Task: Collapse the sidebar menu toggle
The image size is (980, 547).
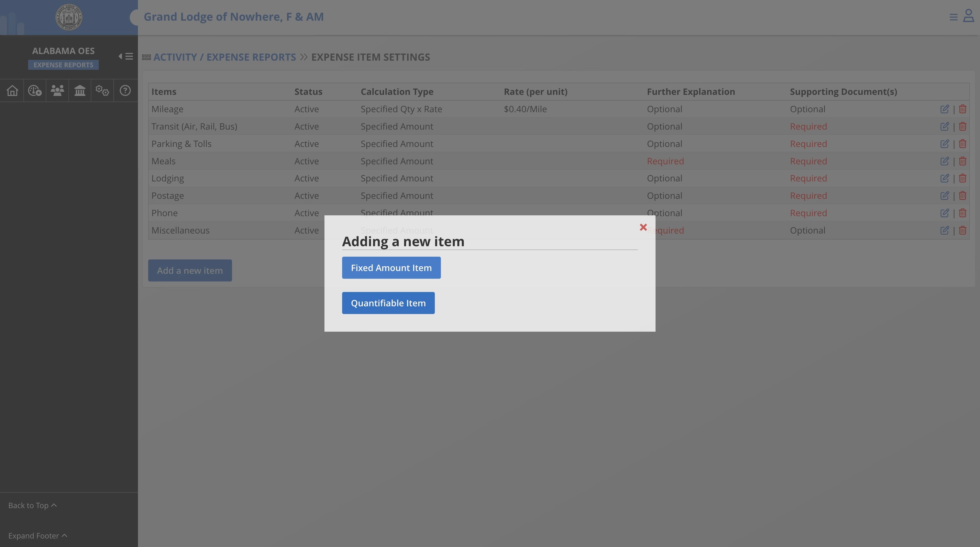Action: (126, 56)
